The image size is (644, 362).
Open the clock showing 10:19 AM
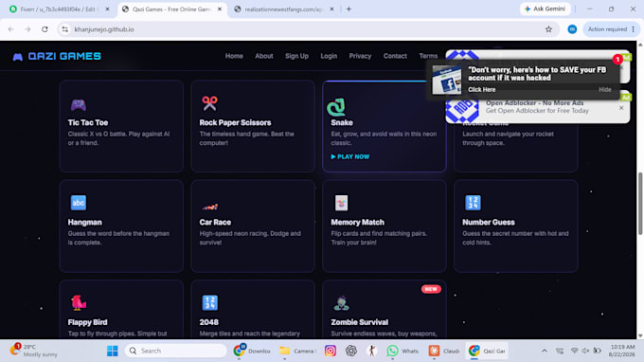click(622, 351)
